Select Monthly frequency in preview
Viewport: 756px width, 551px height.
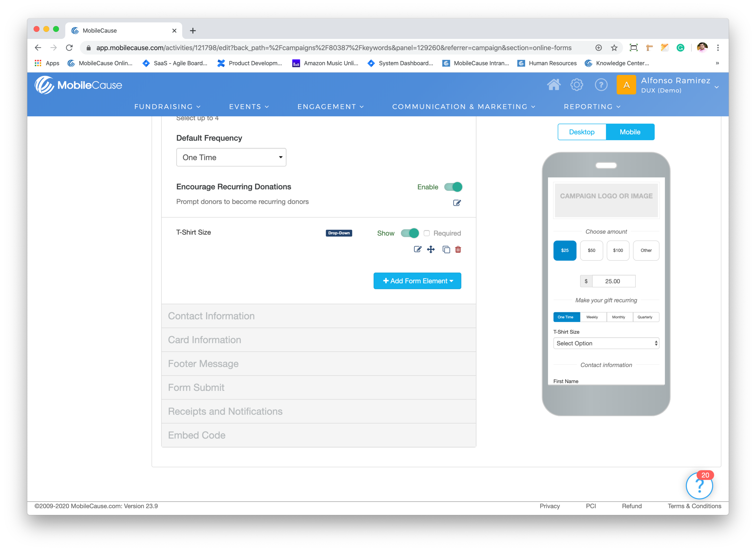pyautogui.click(x=619, y=317)
